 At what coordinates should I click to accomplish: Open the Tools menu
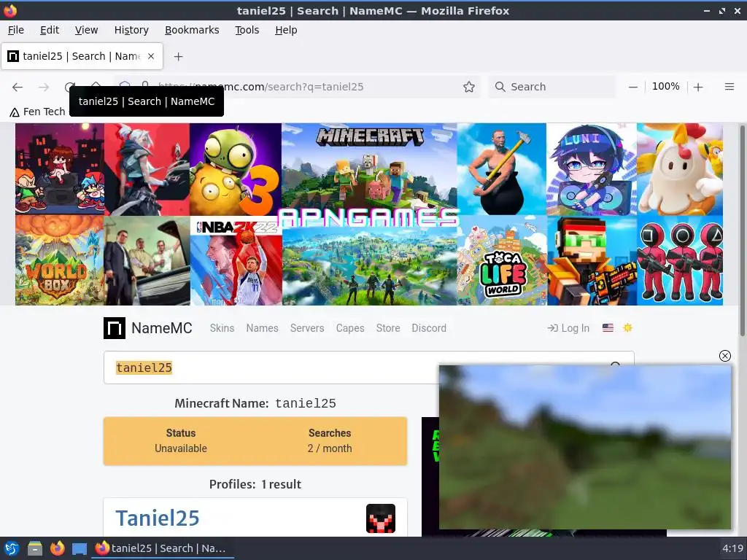tap(247, 30)
